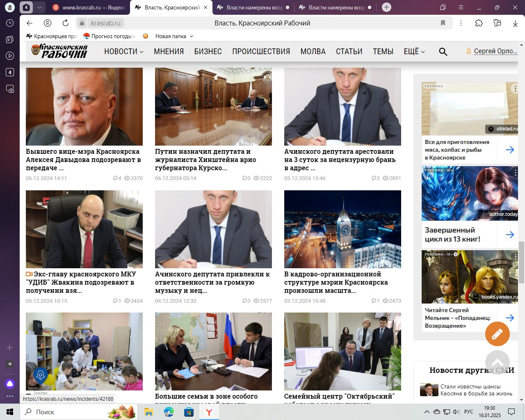525x420 pixels.
Task: Open downloads arrow icon in toolbar
Action: click(x=515, y=23)
